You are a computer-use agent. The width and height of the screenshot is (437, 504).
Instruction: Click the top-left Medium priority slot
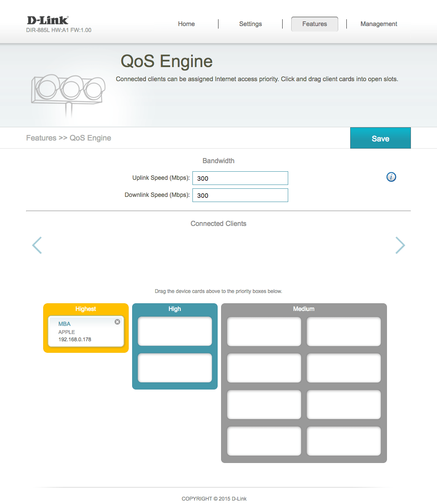pyautogui.click(x=264, y=331)
